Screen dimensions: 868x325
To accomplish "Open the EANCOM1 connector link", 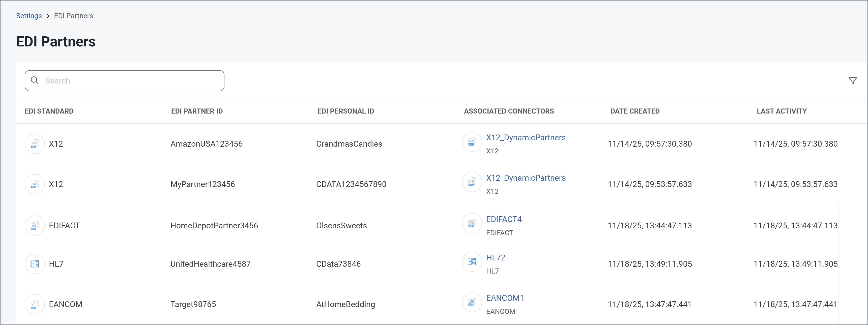I will click(x=504, y=298).
